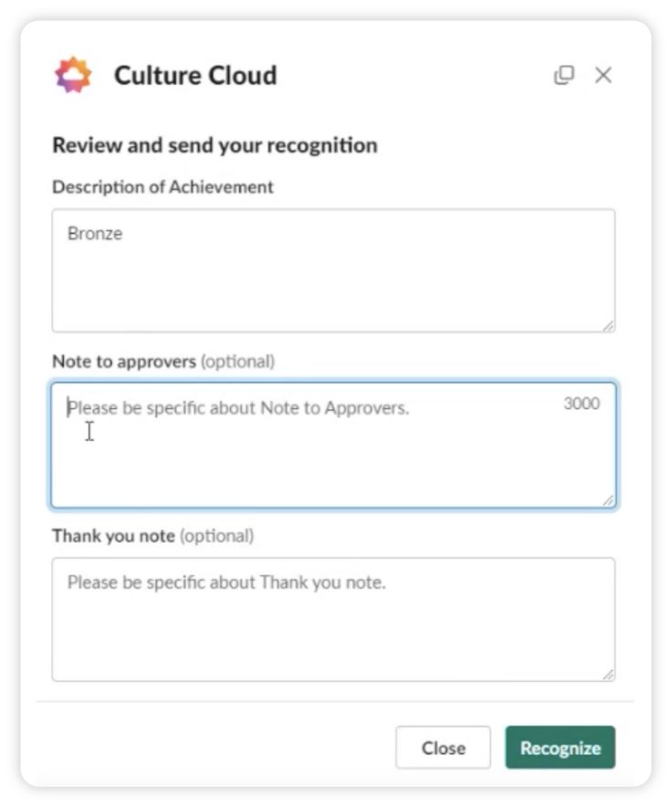The height and width of the screenshot is (807, 672).
Task: Click the word Bronze in the description
Action: [x=95, y=234]
